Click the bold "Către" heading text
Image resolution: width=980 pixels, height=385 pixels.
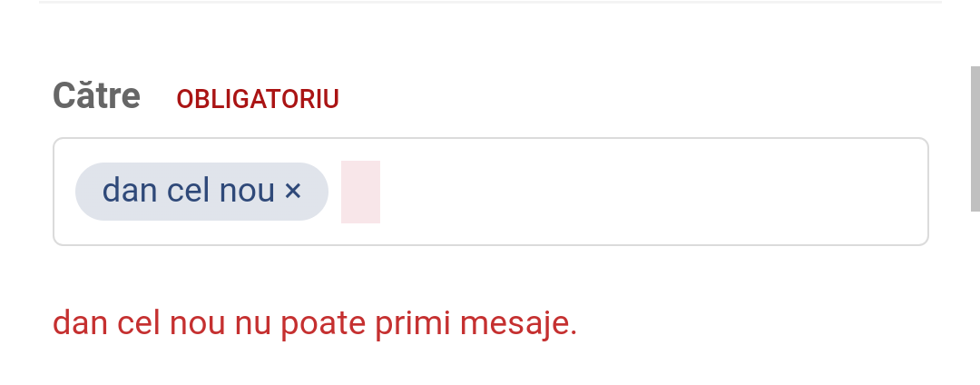96,96
